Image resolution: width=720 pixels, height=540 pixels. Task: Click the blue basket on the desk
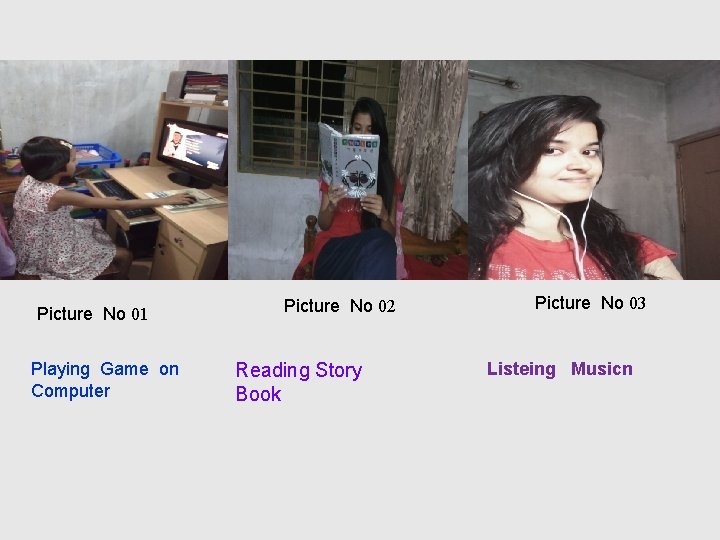(x=96, y=156)
